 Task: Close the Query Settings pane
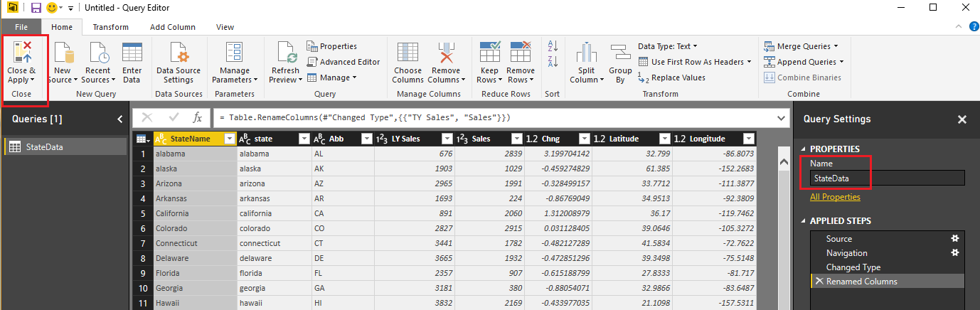tap(962, 119)
